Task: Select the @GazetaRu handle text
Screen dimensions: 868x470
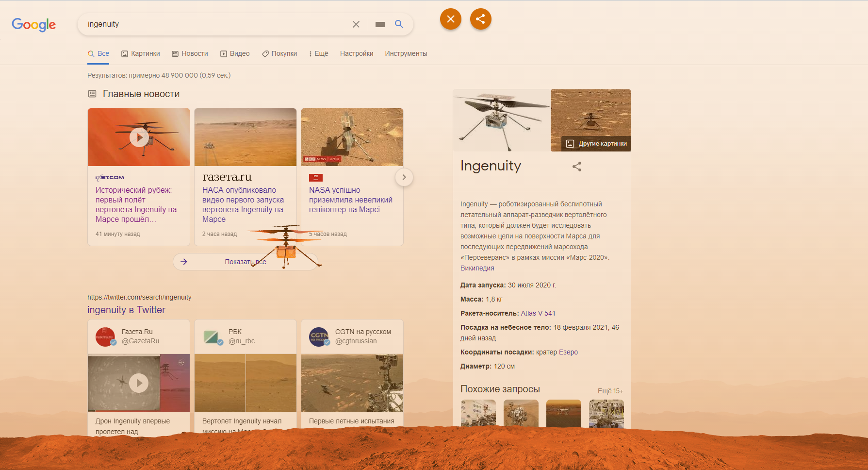Action: (140, 341)
